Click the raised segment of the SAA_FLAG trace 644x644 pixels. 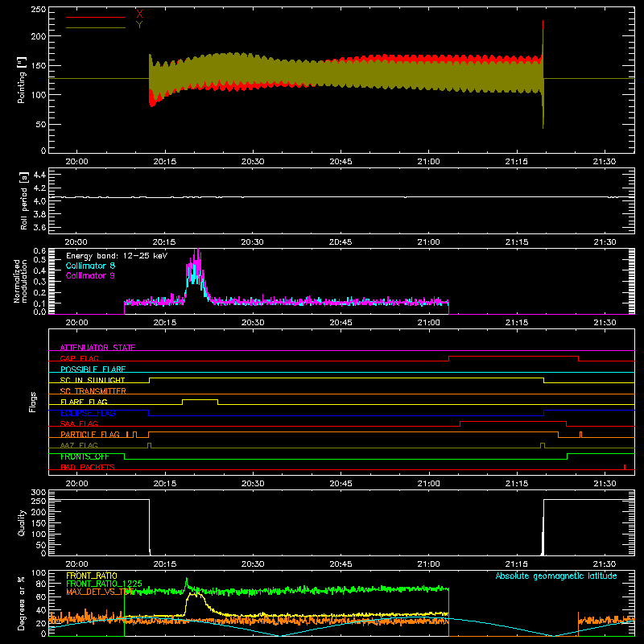pyautogui.click(x=513, y=421)
